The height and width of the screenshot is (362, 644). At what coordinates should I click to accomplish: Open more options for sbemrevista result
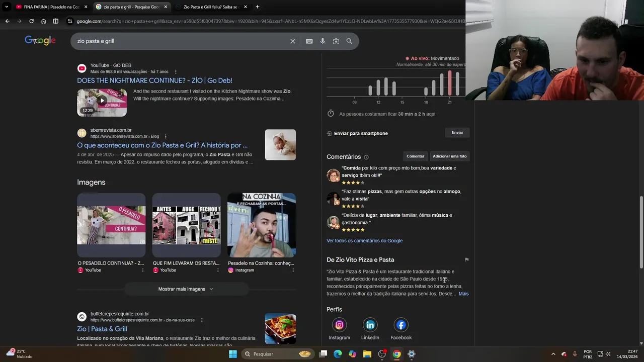[x=166, y=136]
